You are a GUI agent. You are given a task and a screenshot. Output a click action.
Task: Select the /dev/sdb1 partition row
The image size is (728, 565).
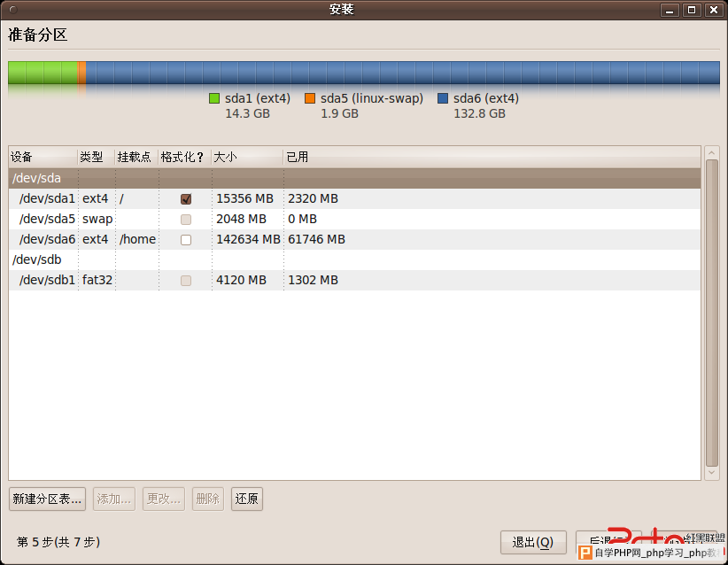tap(354, 281)
